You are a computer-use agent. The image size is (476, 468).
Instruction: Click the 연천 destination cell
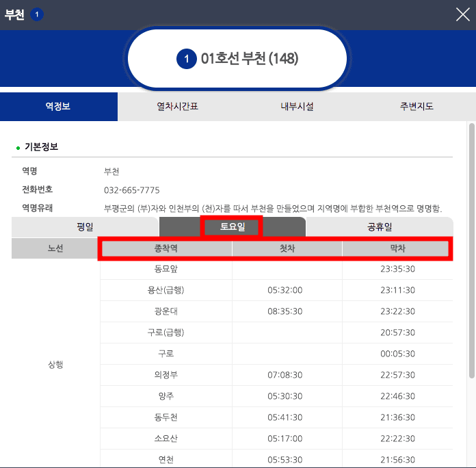(166, 460)
